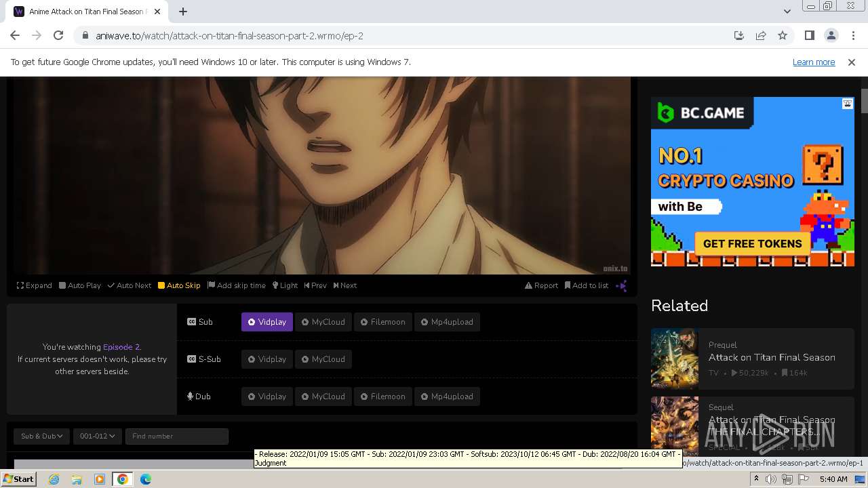Viewport: 868px width, 488px height.
Task: Add this anime to list
Action: pos(587,285)
